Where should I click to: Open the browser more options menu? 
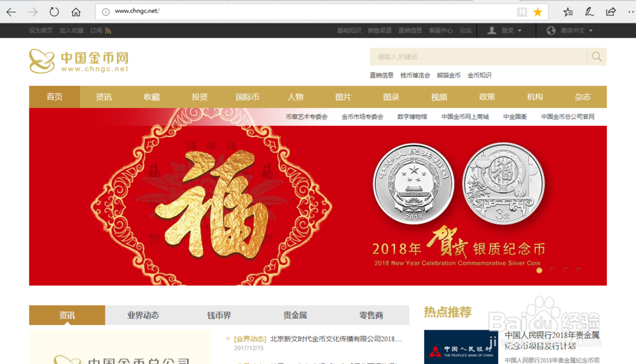(x=631, y=12)
